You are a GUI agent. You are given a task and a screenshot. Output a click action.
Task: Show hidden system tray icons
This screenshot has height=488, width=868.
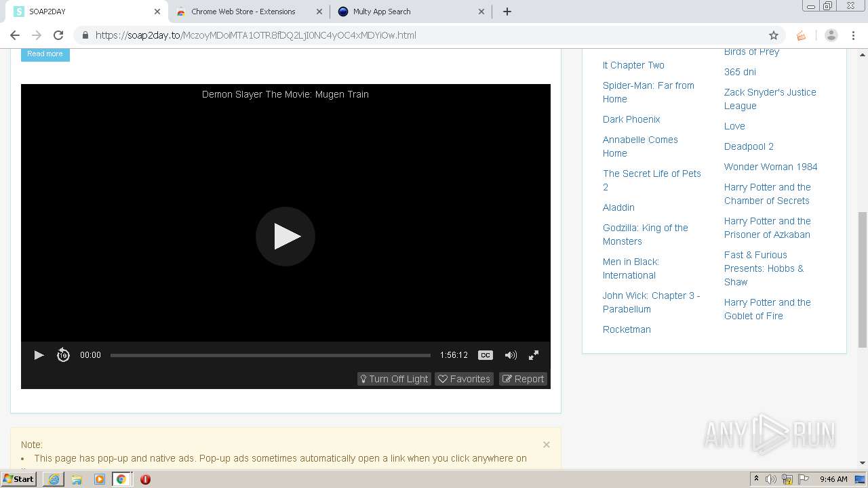click(x=756, y=479)
